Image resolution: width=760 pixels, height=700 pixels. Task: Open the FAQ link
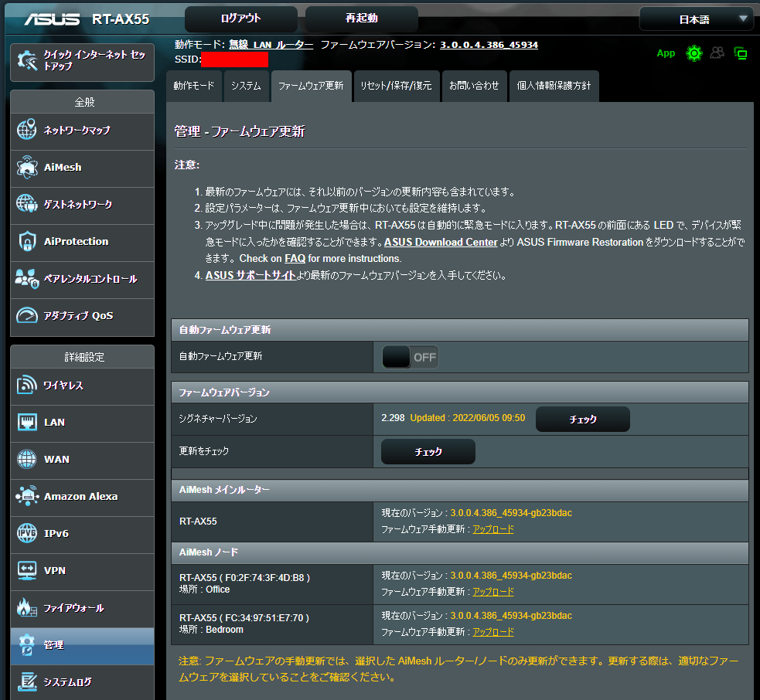pos(295,259)
